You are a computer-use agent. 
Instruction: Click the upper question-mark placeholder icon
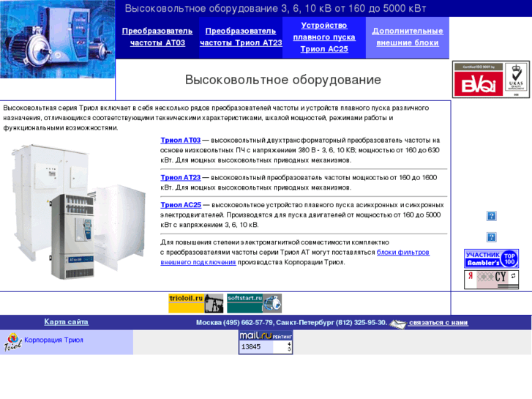coord(491,216)
